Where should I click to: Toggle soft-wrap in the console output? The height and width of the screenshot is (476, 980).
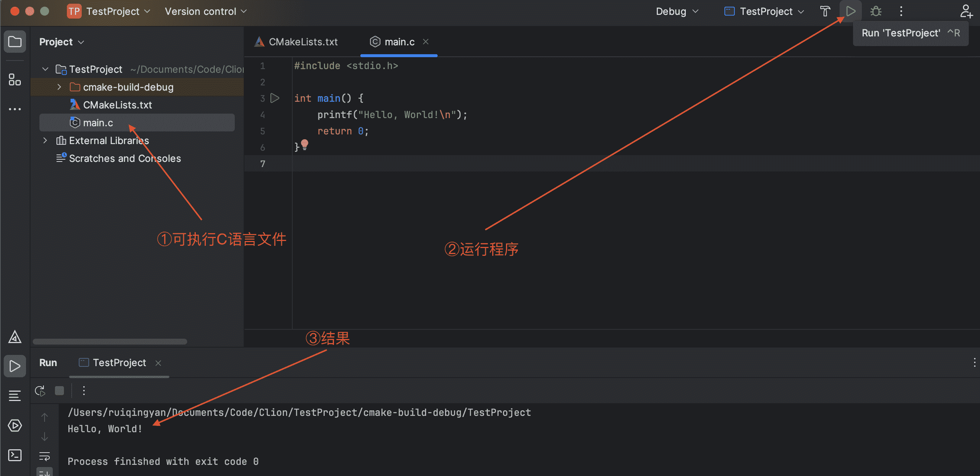[45, 456]
